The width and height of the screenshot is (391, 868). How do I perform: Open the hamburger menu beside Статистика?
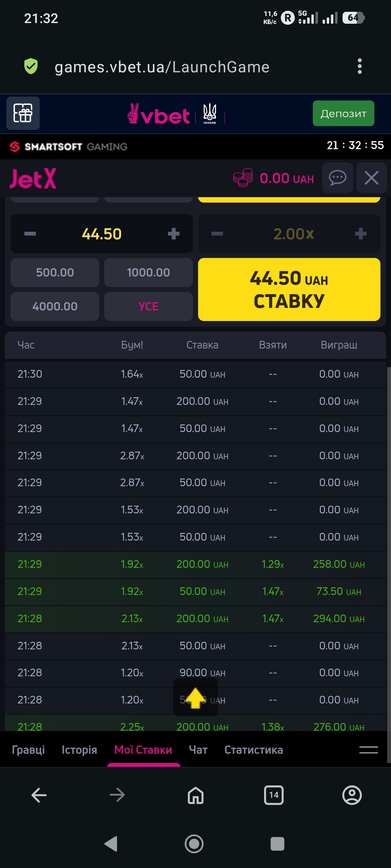pyautogui.click(x=369, y=749)
